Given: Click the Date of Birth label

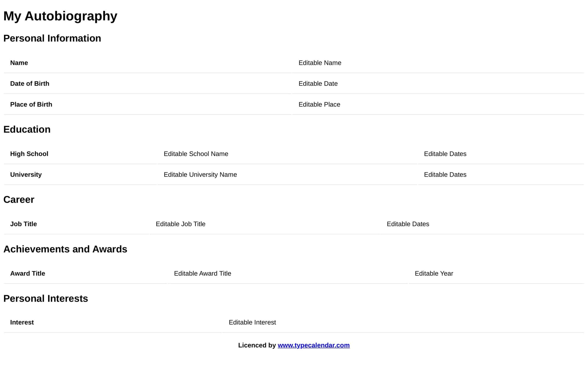Looking at the screenshot, I should [x=30, y=84].
